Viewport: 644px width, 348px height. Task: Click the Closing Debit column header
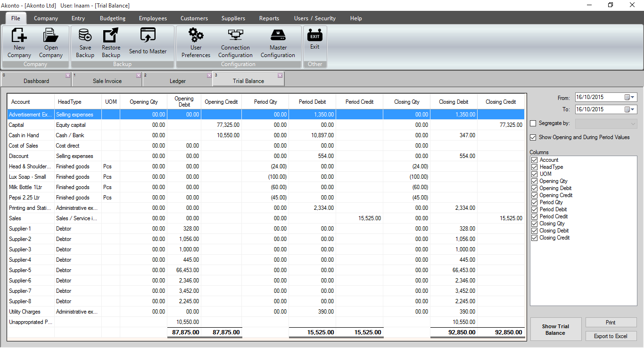coord(454,101)
